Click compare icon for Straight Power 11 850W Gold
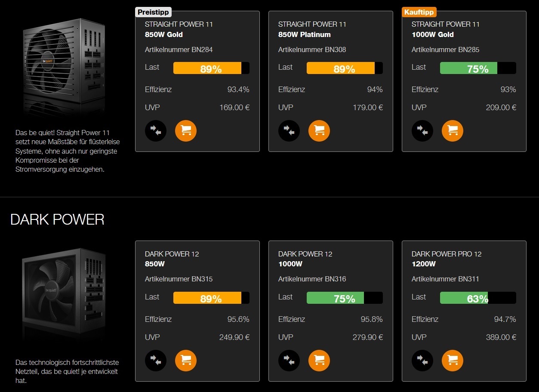Screen dimensions: 539x392 coord(156,130)
